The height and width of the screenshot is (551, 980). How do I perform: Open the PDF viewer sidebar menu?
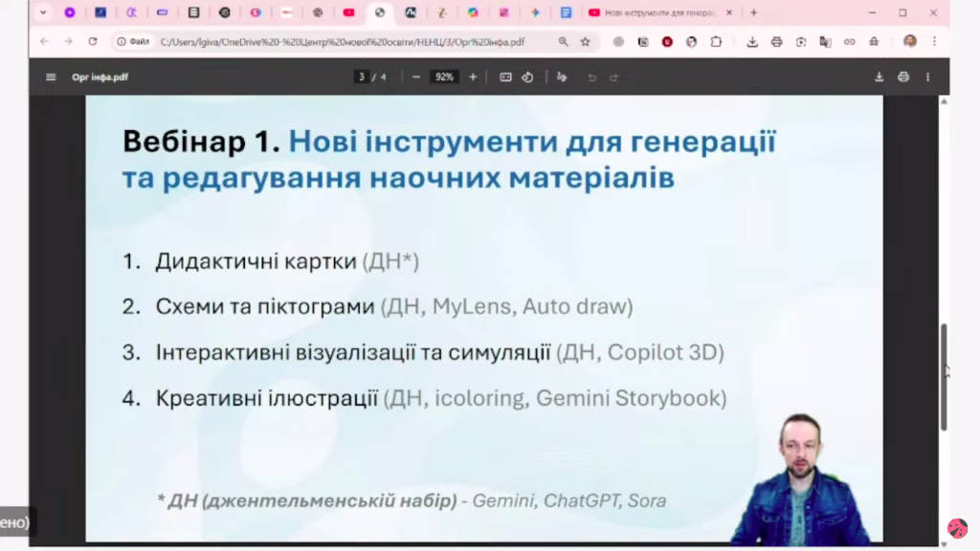(51, 77)
